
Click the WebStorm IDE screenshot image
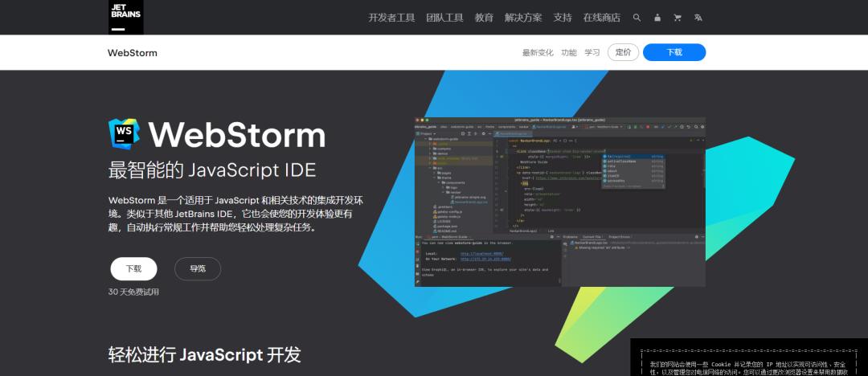tap(559, 202)
